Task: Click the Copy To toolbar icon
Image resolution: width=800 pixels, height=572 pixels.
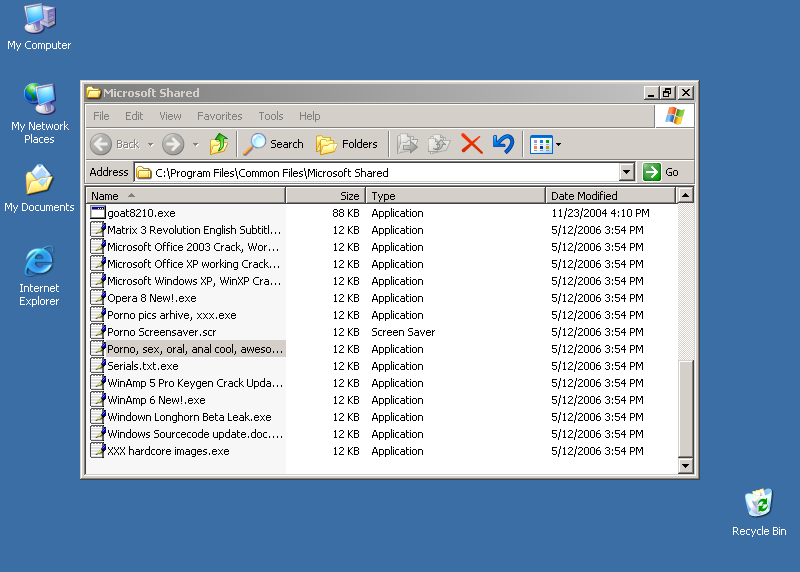Action: coord(439,144)
